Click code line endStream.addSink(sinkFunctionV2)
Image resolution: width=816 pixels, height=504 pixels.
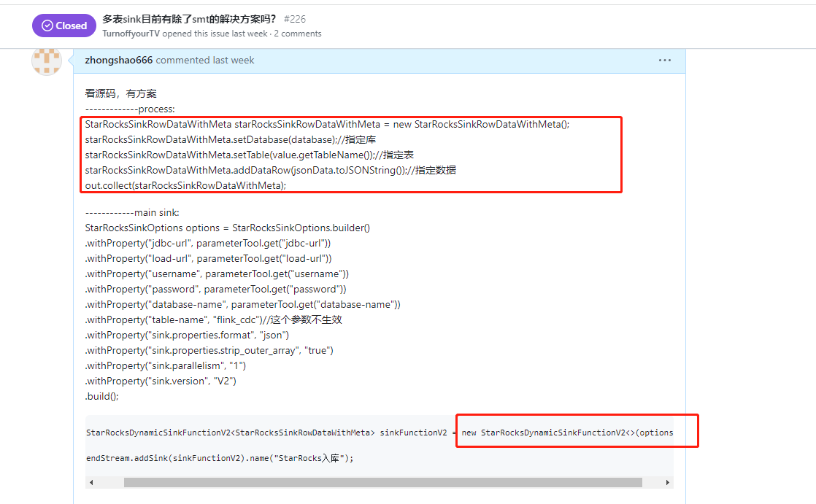pos(220,458)
